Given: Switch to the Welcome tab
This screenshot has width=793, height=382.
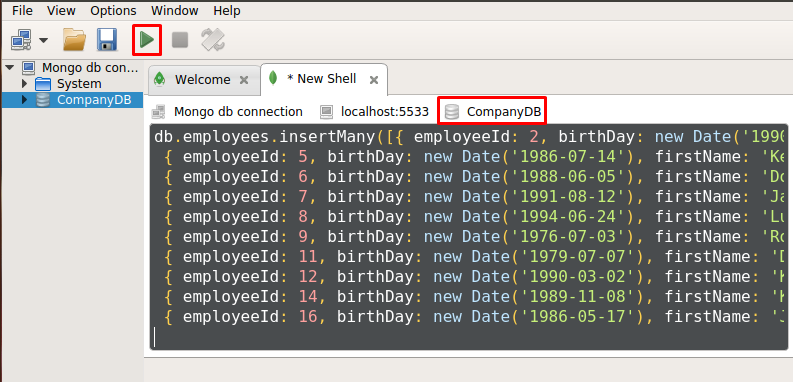Looking at the screenshot, I should click(202, 79).
